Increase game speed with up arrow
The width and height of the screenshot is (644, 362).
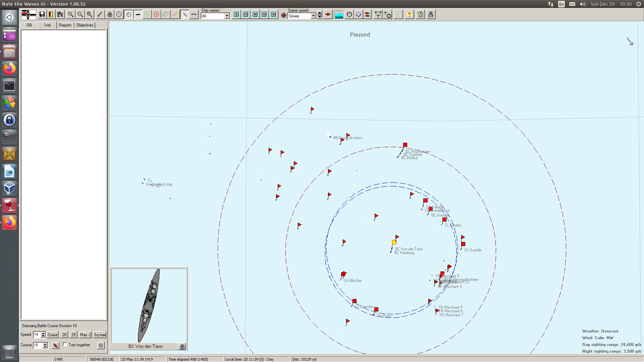[x=320, y=13]
